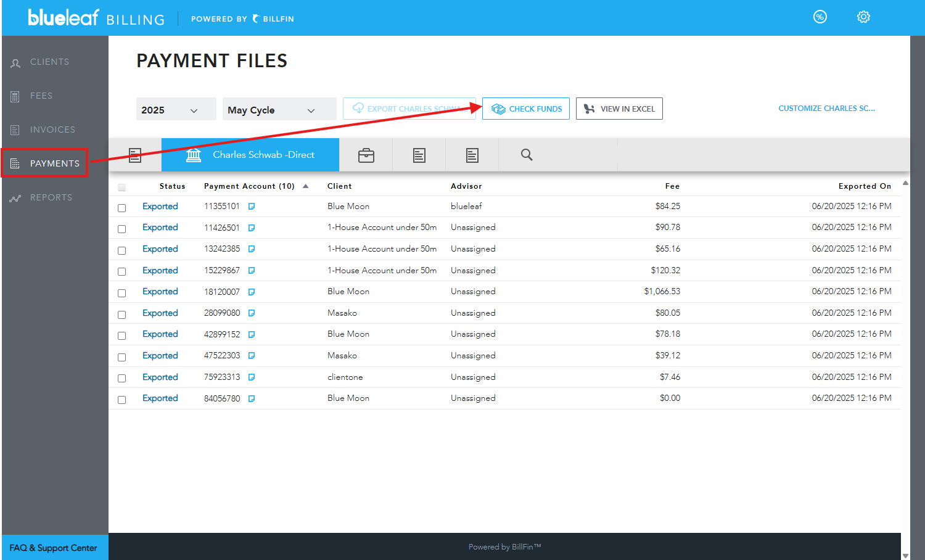This screenshot has width=925, height=560.
Task: Open note icon for account 28099080
Action: click(252, 313)
